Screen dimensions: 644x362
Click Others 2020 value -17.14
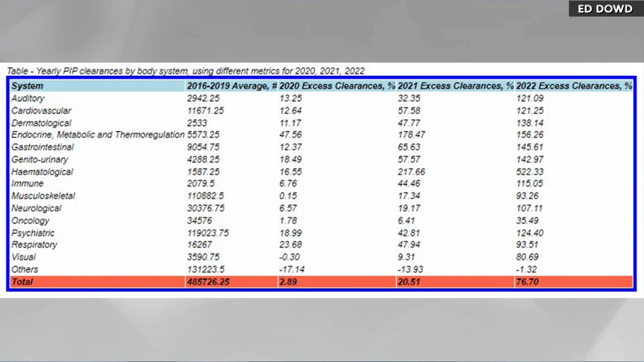pos(292,269)
